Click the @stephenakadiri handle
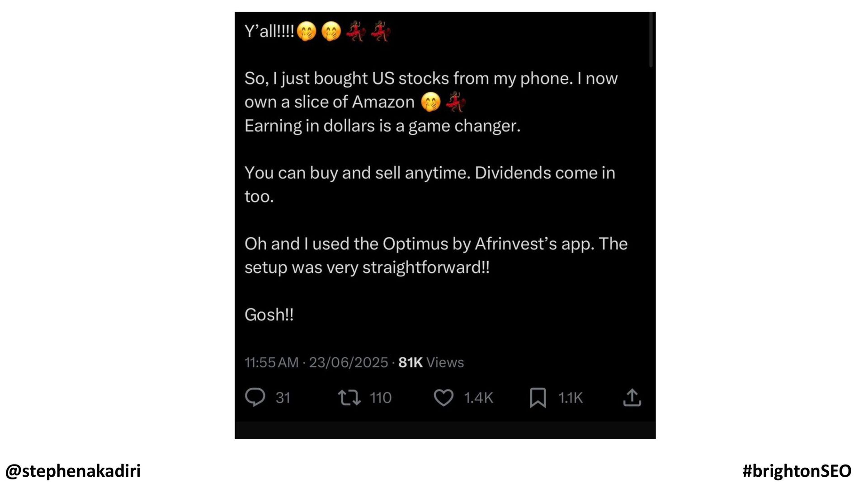 [73, 471]
